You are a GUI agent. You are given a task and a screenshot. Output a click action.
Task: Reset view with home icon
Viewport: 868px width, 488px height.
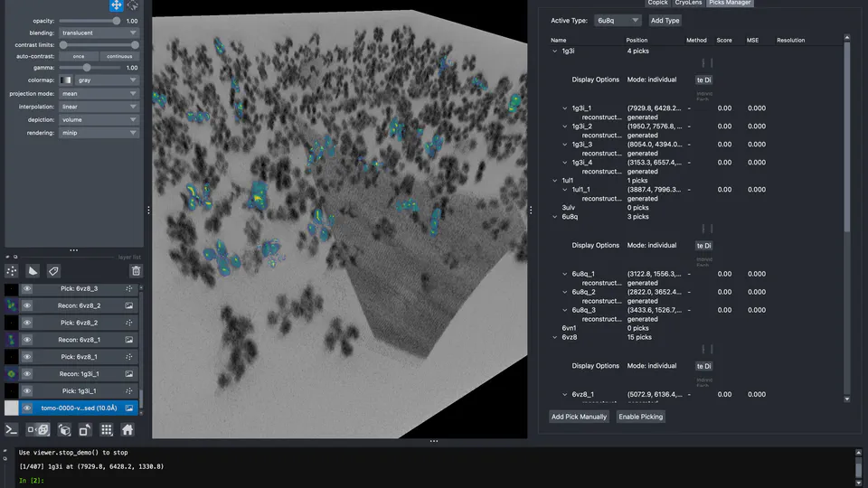tap(127, 430)
